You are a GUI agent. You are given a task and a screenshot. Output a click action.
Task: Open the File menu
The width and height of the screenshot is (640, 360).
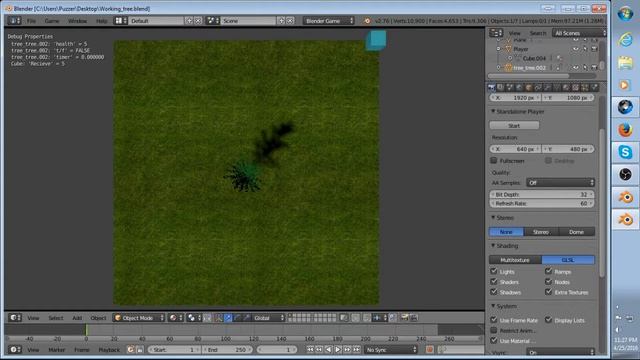[x=31, y=21]
